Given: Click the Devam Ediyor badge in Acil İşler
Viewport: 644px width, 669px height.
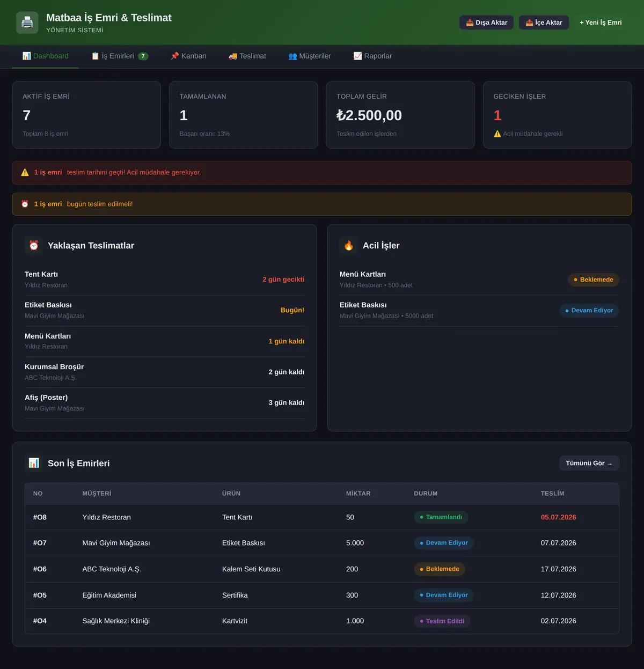Looking at the screenshot, I should (589, 310).
